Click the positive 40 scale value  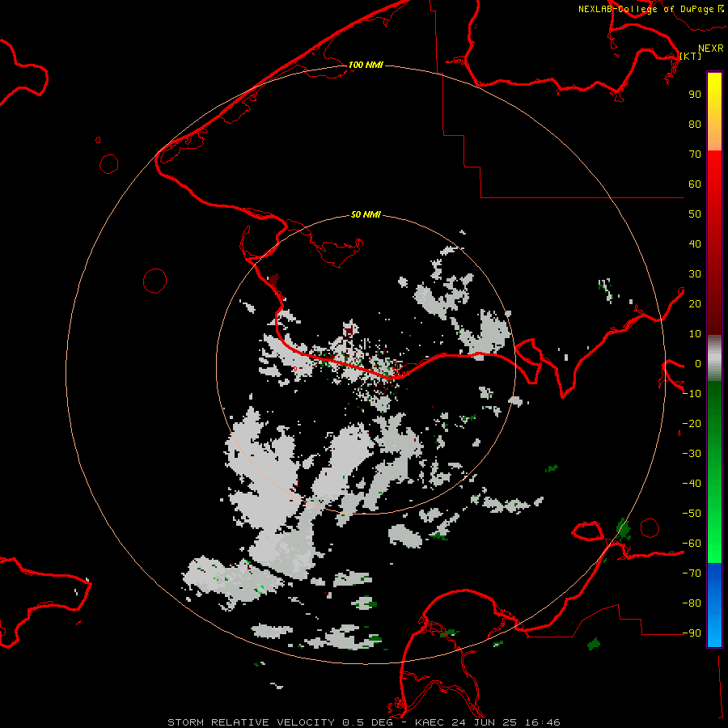695,243
